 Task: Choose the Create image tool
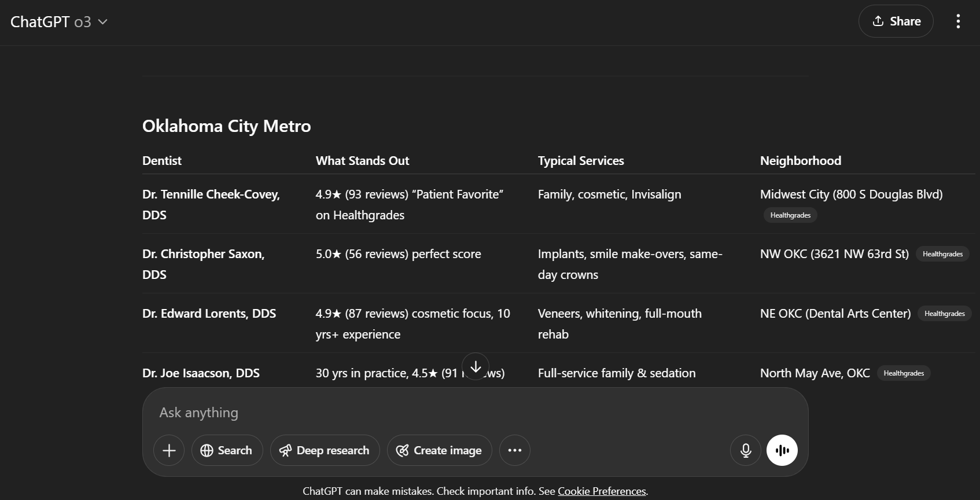tap(439, 450)
